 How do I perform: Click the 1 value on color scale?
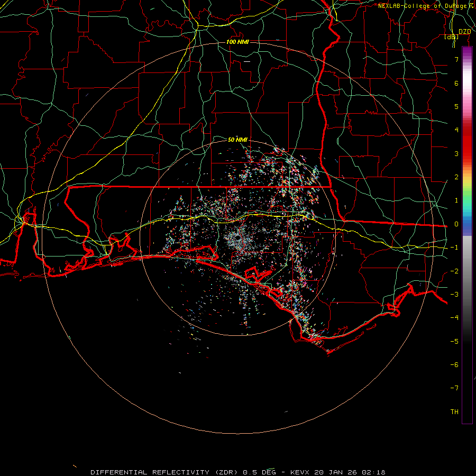click(x=456, y=200)
